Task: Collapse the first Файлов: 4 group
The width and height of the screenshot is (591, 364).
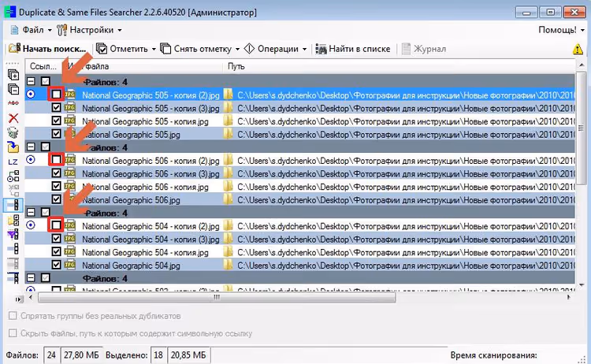Action: pyautogui.click(x=31, y=81)
